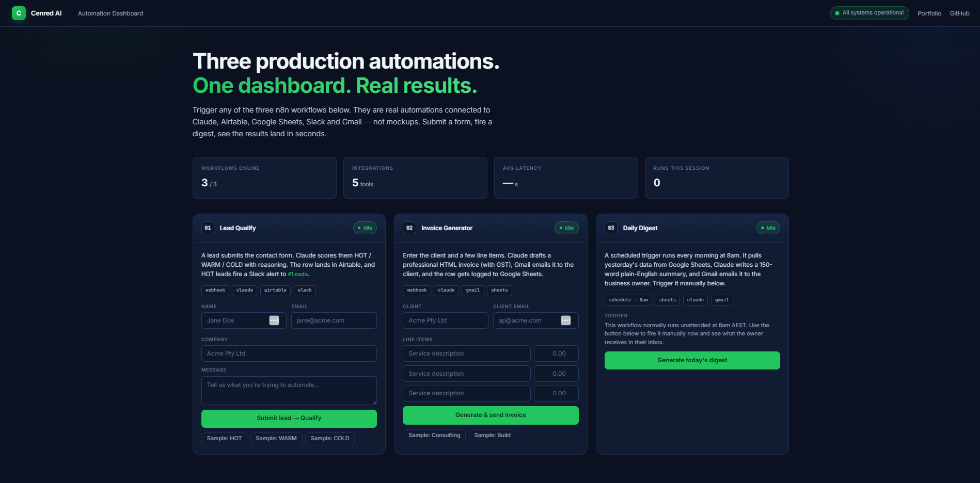Focus the Client Email input field
This screenshot has width=980, height=483.
[x=535, y=320]
